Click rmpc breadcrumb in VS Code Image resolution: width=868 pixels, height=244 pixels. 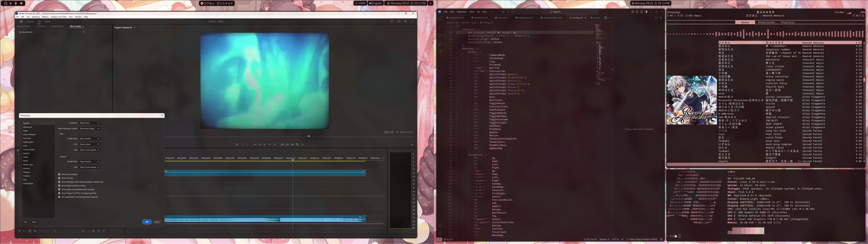click(473, 23)
